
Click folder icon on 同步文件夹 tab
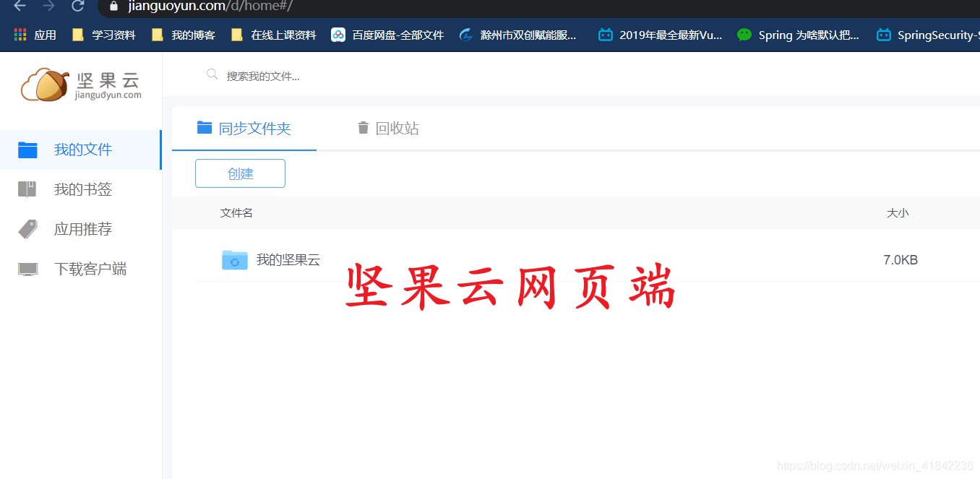point(205,128)
